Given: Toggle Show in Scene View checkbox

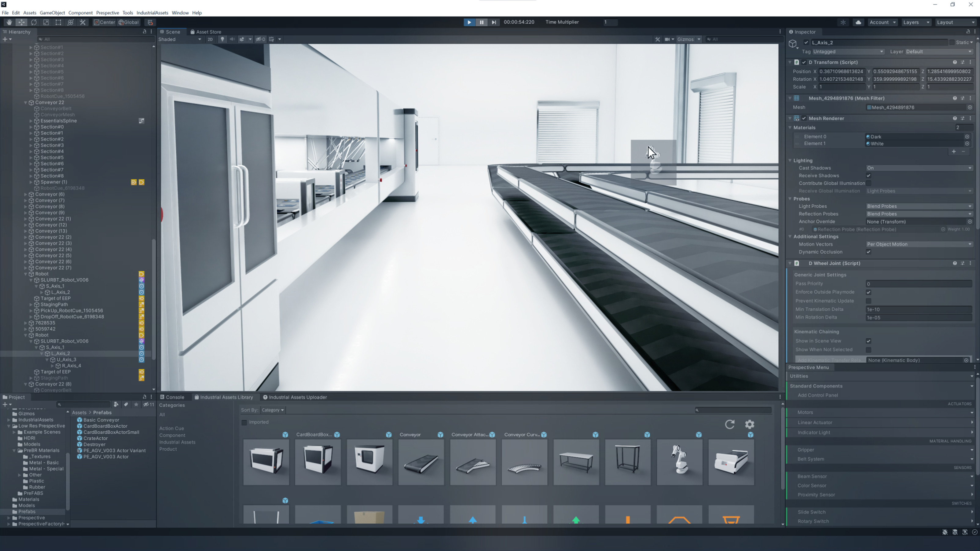Looking at the screenshot, I should pos(868,341).
